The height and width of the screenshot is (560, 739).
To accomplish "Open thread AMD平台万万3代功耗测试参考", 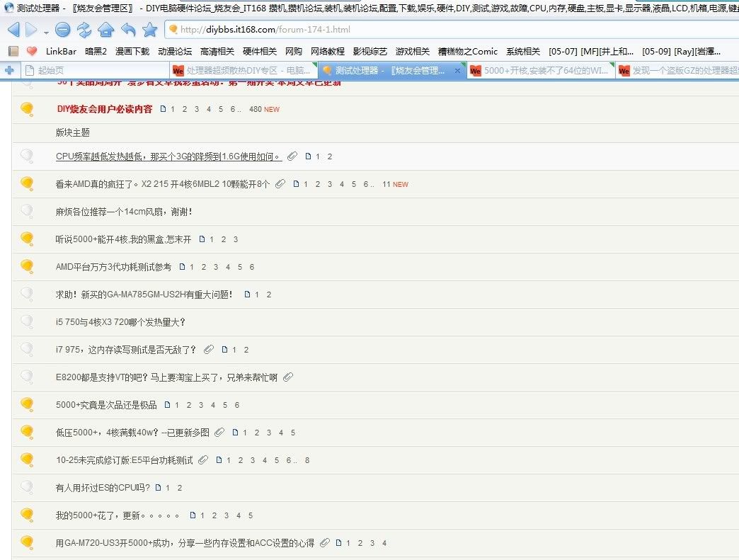I will point(113,267).
